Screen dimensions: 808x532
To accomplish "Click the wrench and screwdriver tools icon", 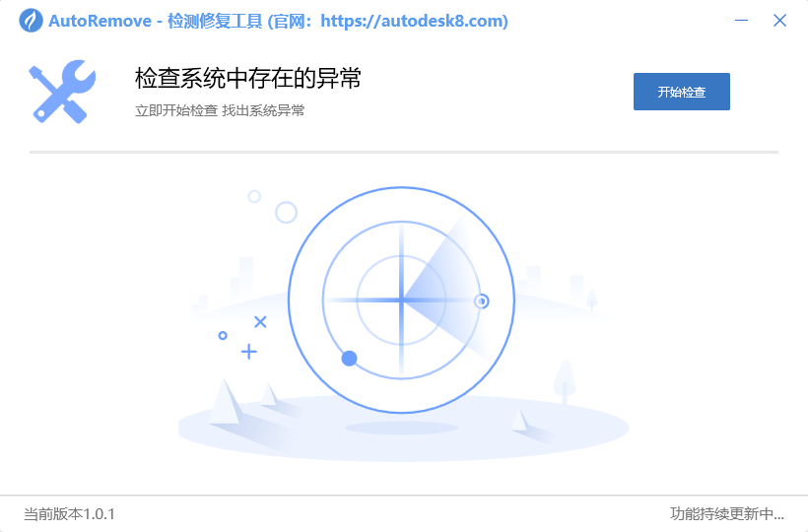I will [x=62, y=92].
